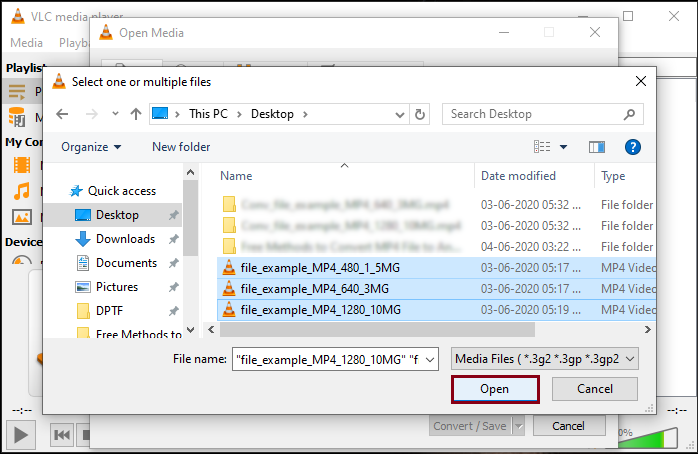Expand the view options dropdown arrow
Screen dimensions: 698x454
click(x=563, y=147)
